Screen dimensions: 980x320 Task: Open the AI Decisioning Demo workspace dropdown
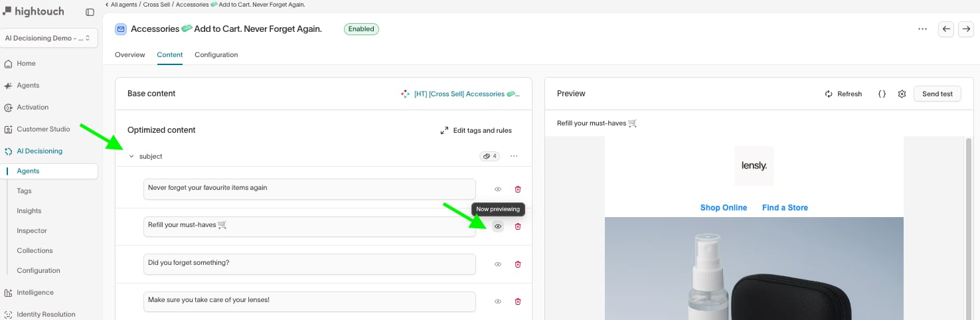[x=50, y=38]
